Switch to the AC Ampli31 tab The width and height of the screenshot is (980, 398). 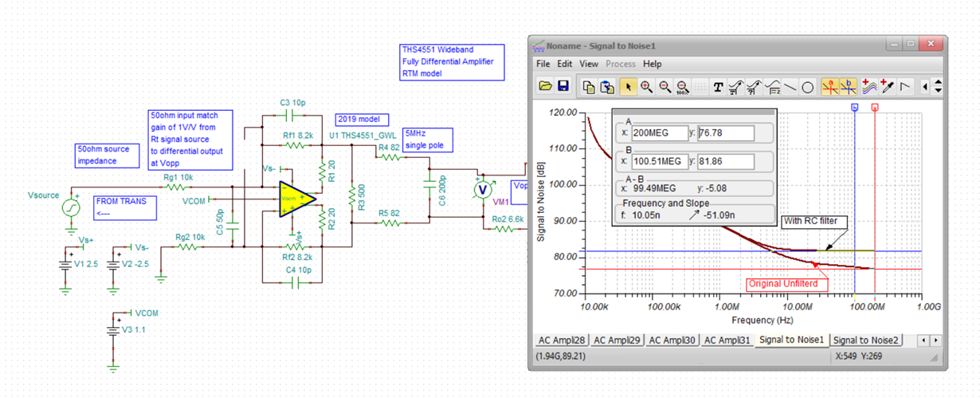click(726, 341)
